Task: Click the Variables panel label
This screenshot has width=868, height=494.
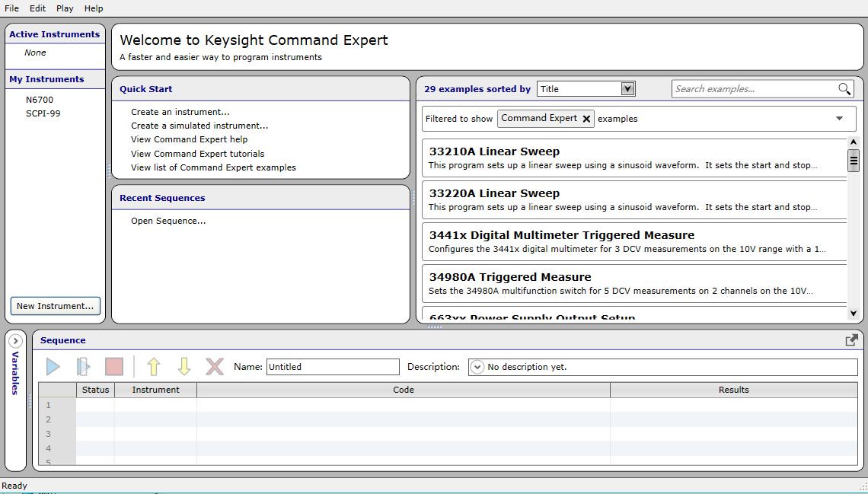Action: point(15,373)
